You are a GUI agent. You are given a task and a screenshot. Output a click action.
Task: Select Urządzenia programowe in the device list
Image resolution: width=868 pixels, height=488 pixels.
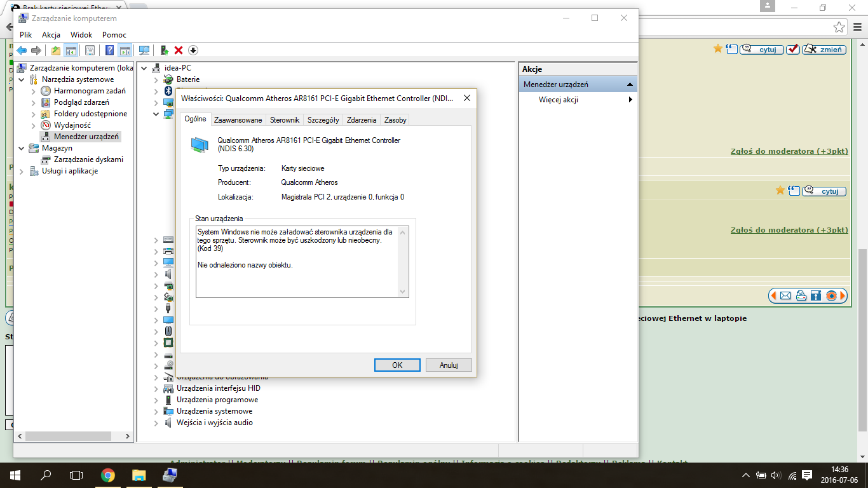click(x=217, y=400)
